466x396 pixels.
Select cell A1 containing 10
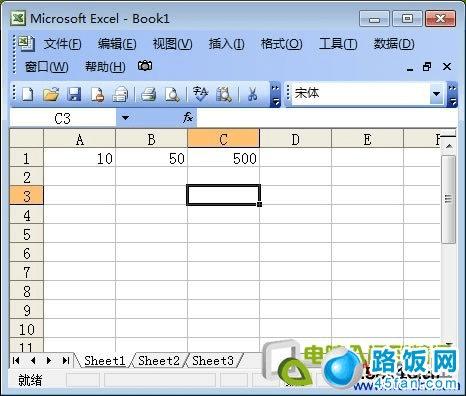click(80, 158)
